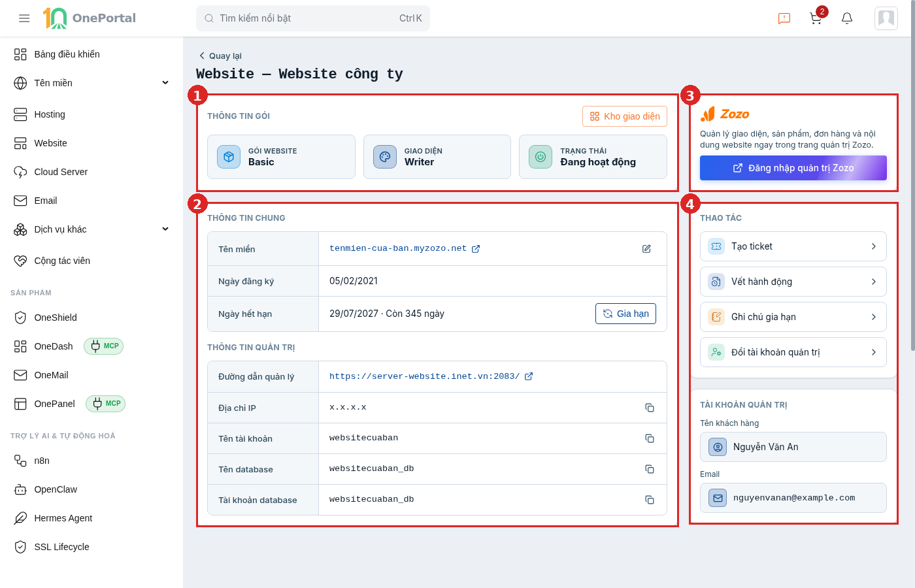Screen dimensions: 915x588
Task: Click the Email field envelope icon
Action: click(718, 498)
